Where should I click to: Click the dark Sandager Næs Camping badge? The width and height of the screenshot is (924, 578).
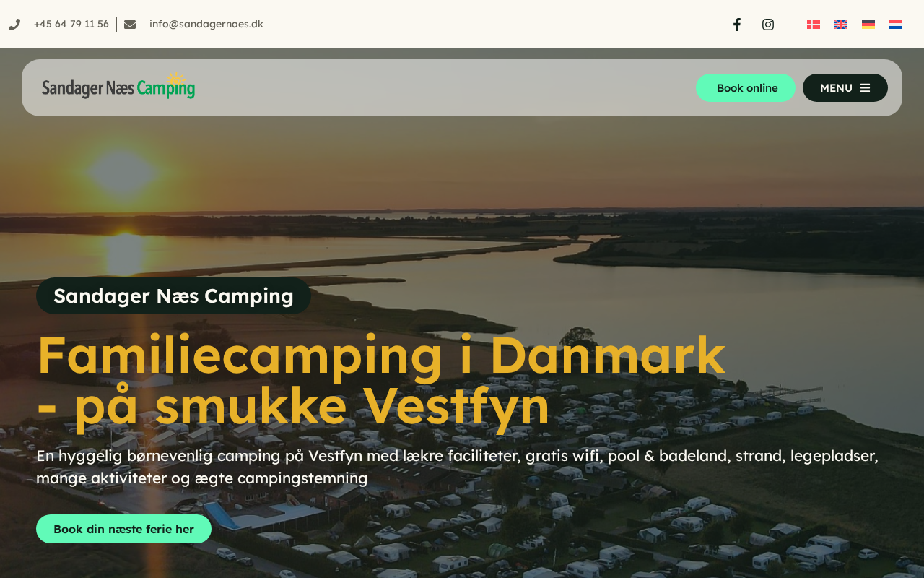point(173,296)
